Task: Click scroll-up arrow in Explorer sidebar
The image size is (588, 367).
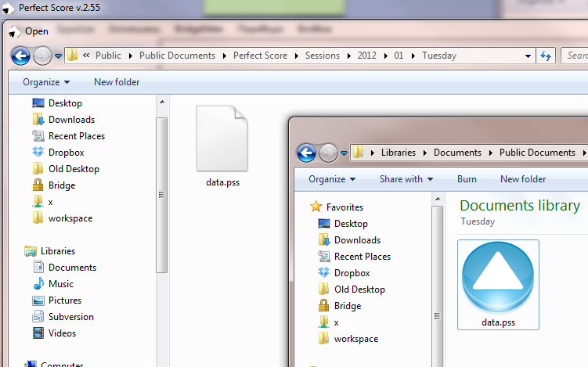Action: 438,199
